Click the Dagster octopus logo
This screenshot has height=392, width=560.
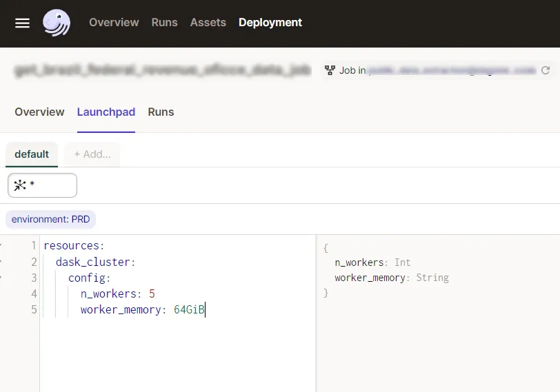click(57, 23)
